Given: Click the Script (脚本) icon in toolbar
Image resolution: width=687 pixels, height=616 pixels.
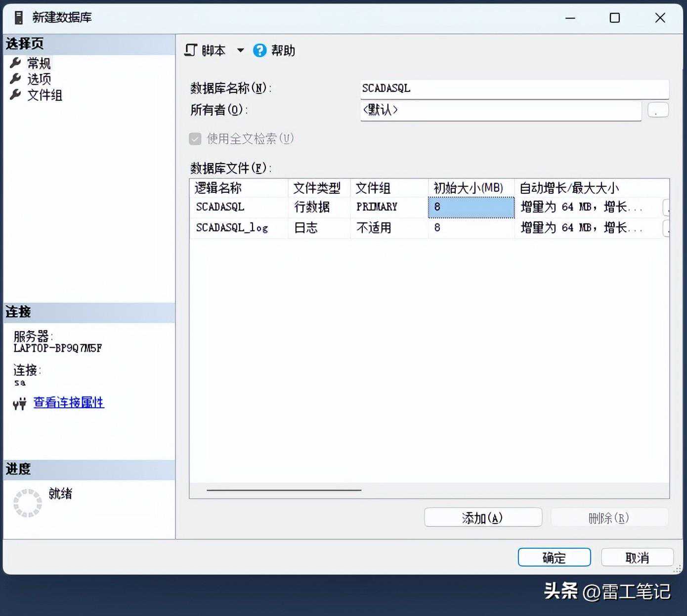Looking at the screenshot, I should [x=191, y=50].
